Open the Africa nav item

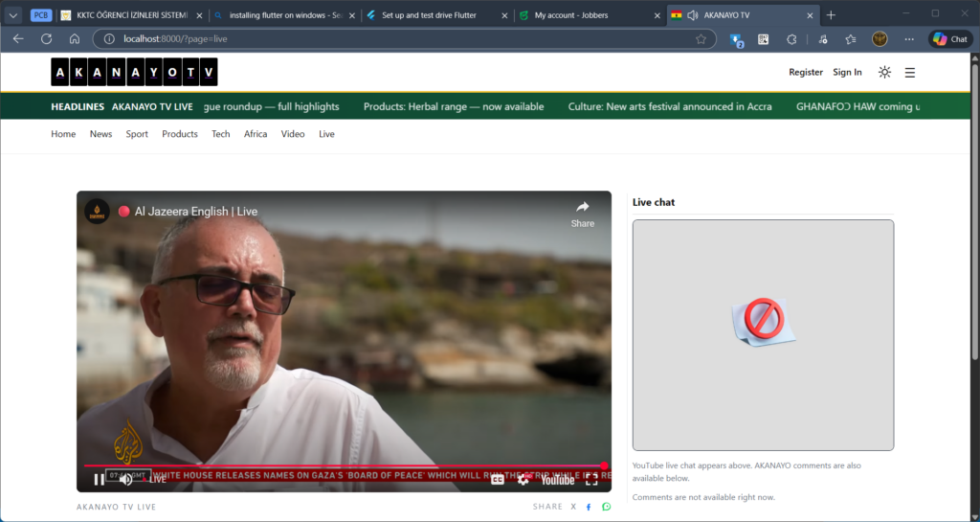tap(256, 134)
